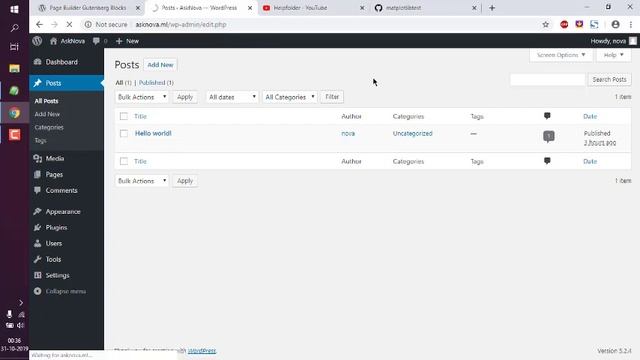640x360 pixels.
Task: Open the All dates dropdown
Action: [x=232, y=97]
